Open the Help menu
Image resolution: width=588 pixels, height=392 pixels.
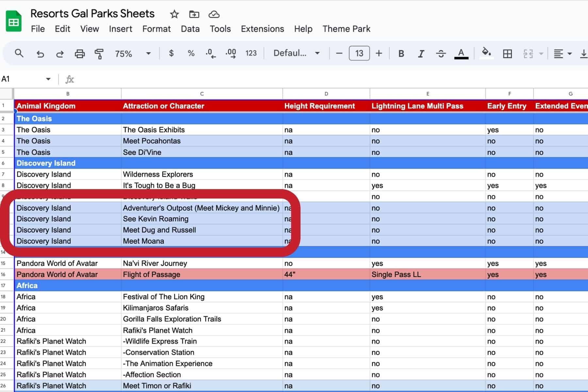pyautogui.click(x=303, y=29)
